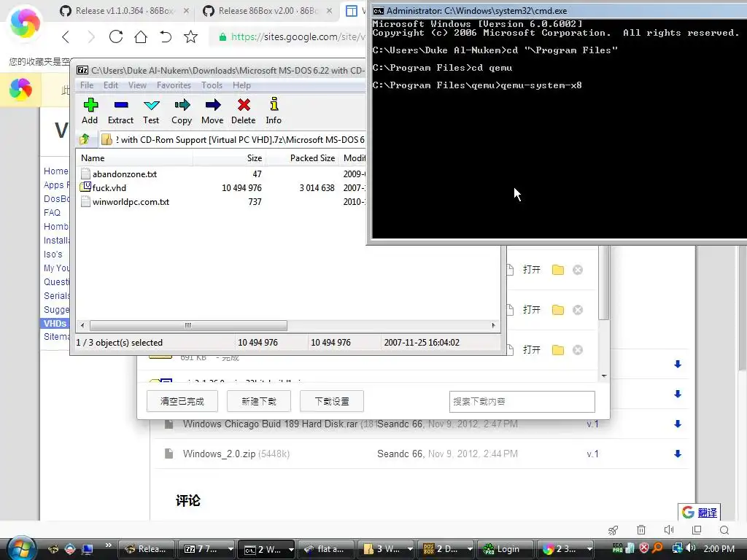Go to the browser home page

141,36
